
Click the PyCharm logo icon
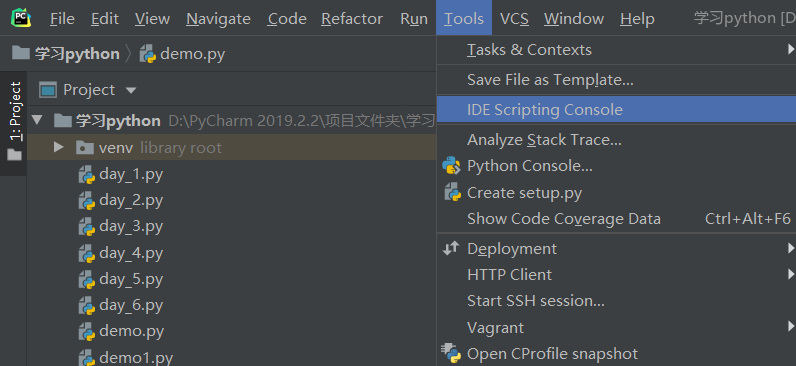[x=21, y=18]
